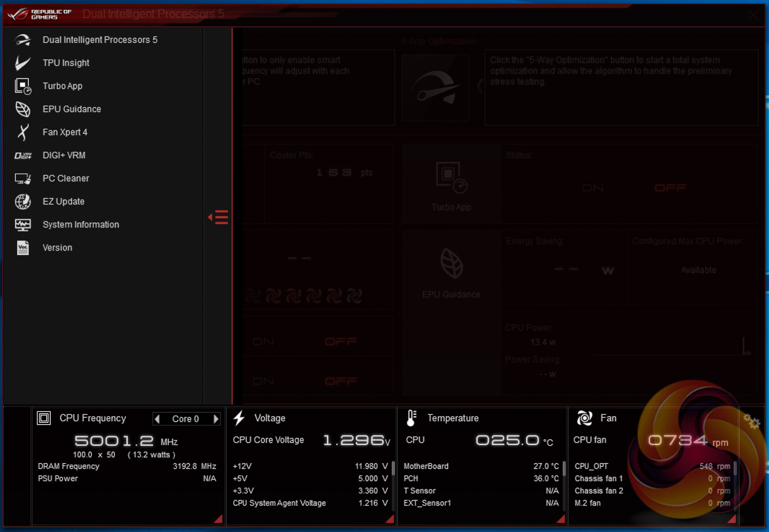The width and height of the screenshot is (769, 532).
Task: Click the Temperature thermometer icon
Action: coord(411,418)
